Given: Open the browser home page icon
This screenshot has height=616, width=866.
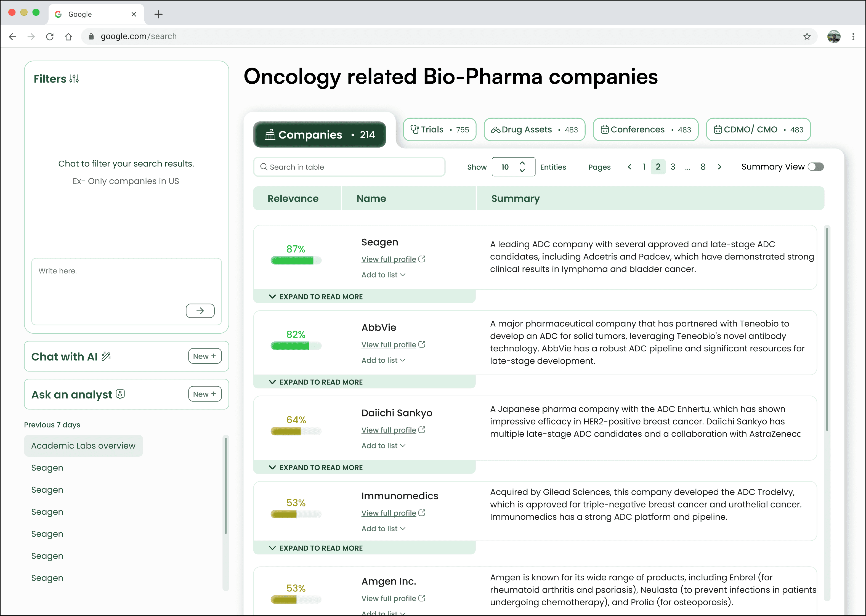Looking at the screenshot, I should (68, 36).
